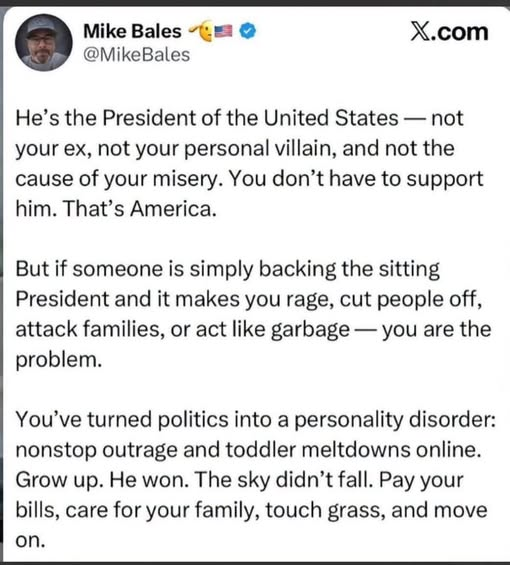Click the phrase "Grow up. He won."
The width and height of the screenshot is (510, 565).
point(102,480)
